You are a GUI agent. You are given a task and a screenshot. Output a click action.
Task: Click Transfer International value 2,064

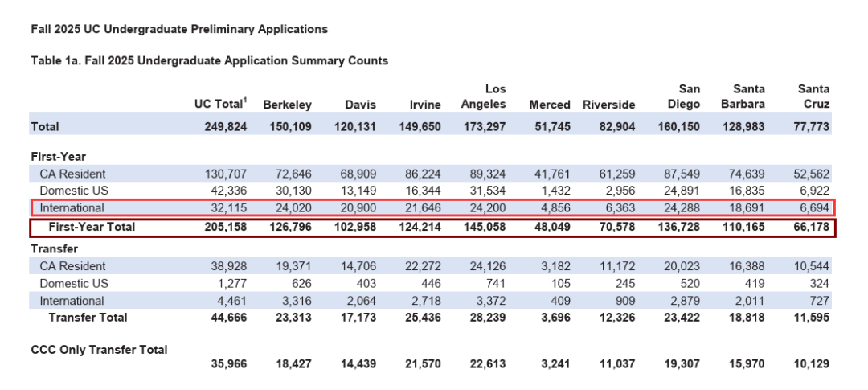[x=361, y=302]
